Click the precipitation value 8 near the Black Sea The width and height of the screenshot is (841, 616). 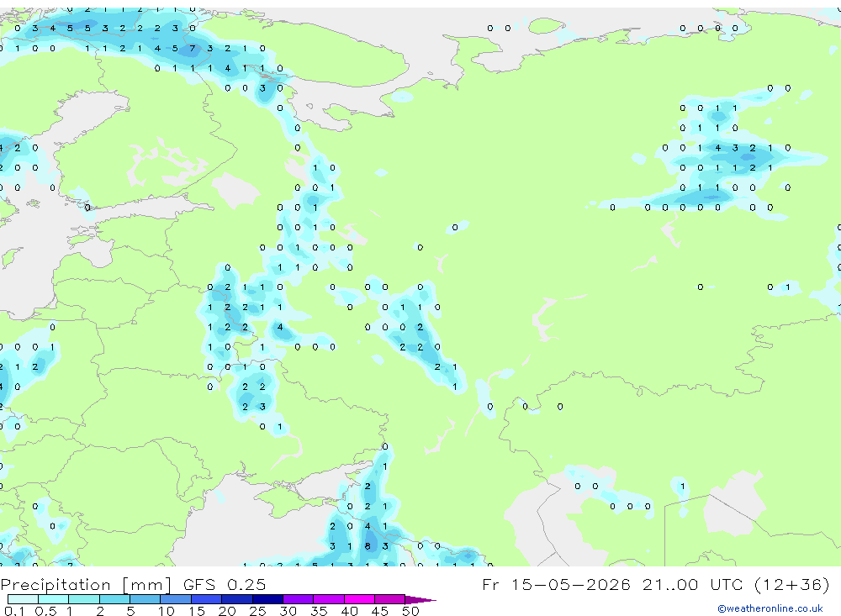(368, 546)
